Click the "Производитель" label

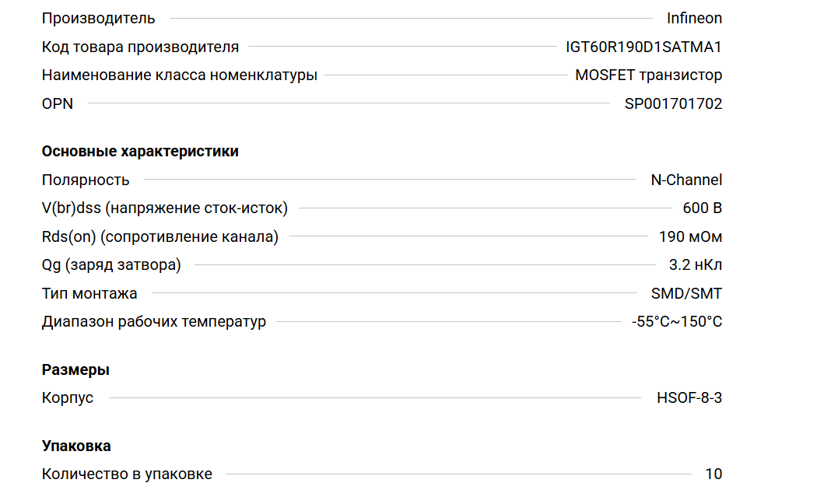98,19
